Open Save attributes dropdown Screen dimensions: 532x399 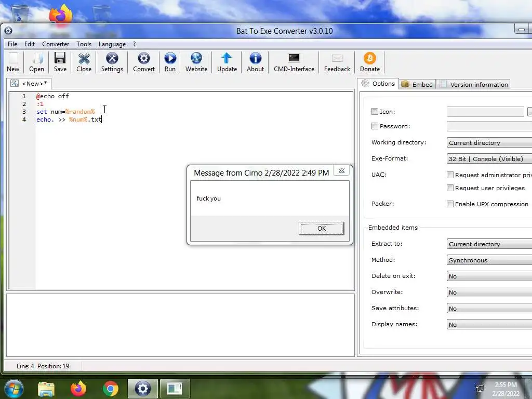click(489, 308)
